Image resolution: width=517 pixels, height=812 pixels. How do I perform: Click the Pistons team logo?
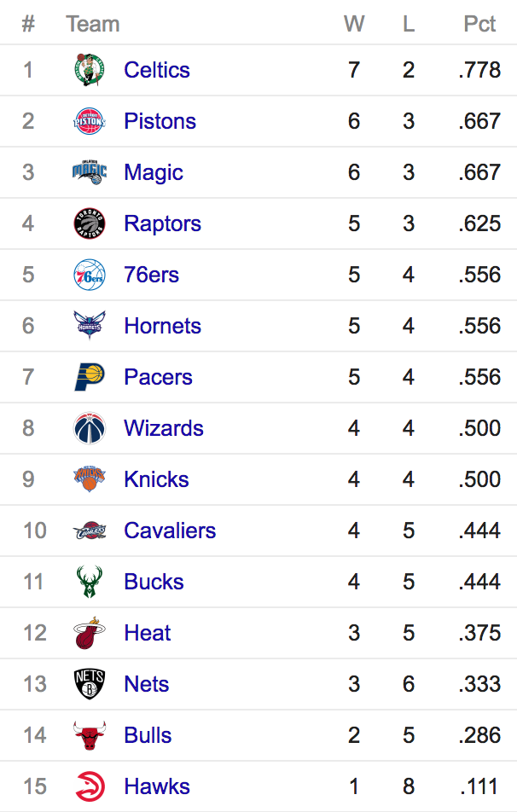[90, 121]
